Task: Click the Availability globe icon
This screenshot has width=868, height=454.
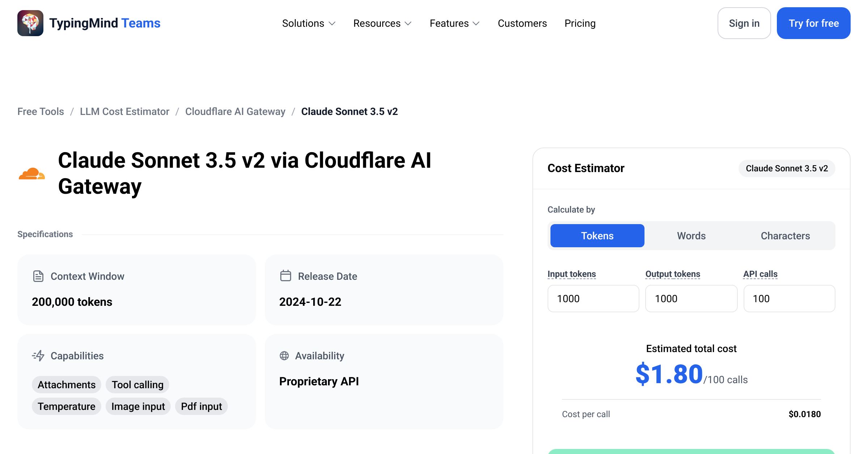Action: point(284,356)
